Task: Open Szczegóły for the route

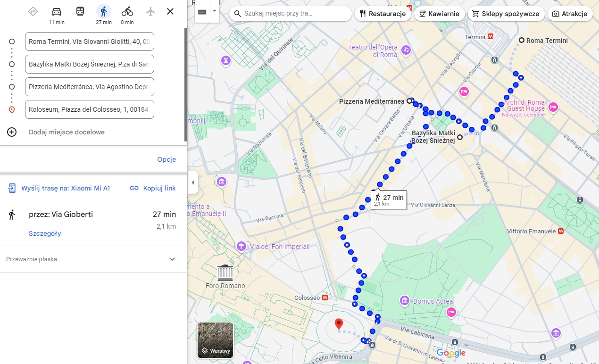Action: click(45, 233)
